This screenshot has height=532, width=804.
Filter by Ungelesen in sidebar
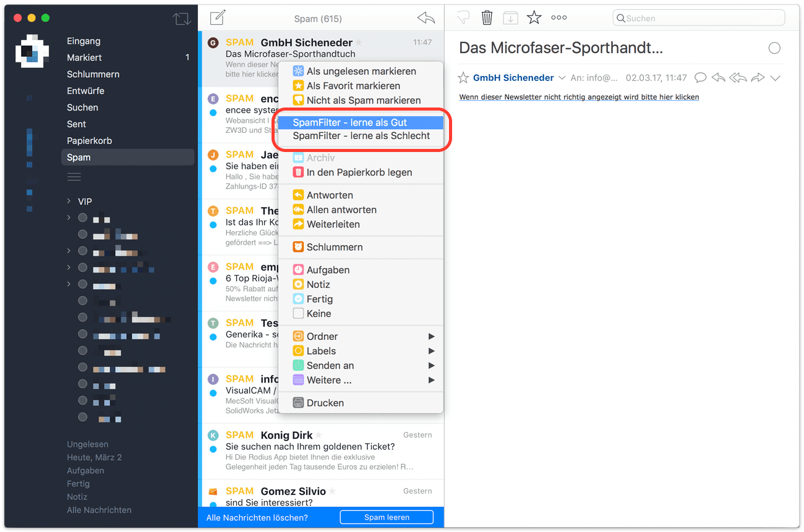pyautogui.click(x=87, y=444)
